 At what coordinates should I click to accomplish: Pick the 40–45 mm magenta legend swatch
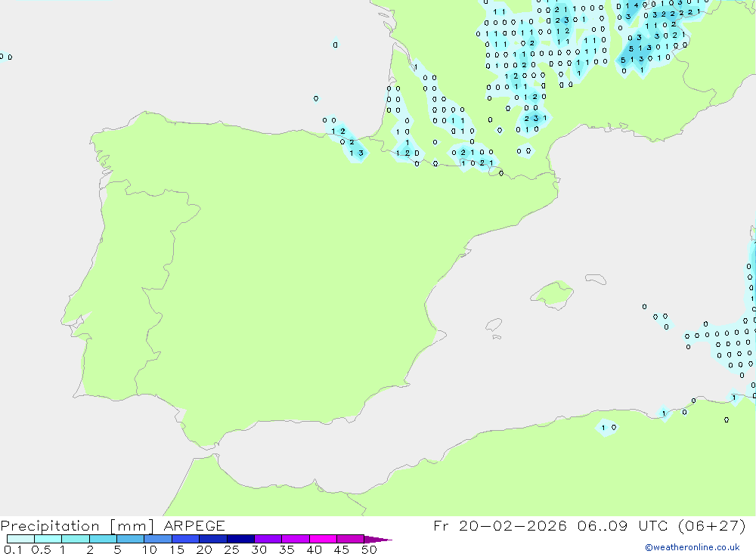click(323, 539)
